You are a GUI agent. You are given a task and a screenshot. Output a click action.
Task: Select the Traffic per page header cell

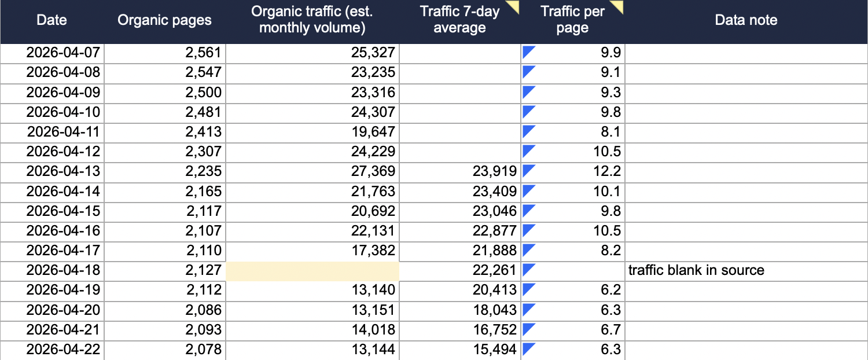573,21
